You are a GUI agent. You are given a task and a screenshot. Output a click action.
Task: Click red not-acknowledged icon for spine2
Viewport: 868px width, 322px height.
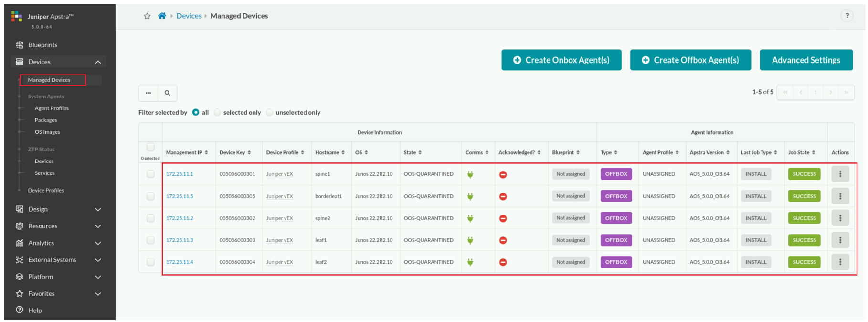pyautogui.click(x=503, y=218)
